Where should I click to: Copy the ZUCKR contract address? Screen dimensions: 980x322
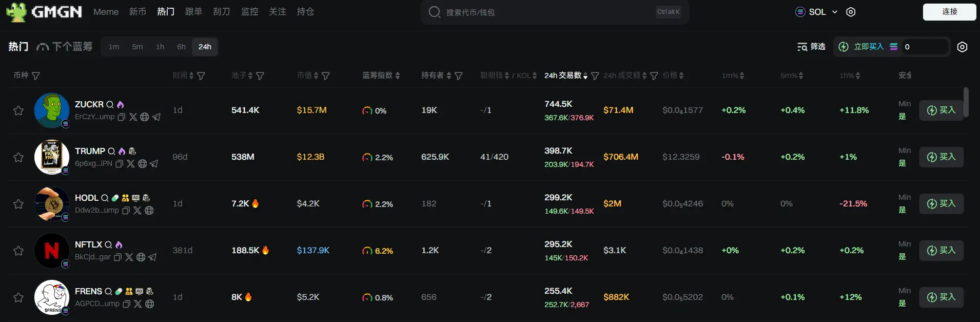(x=122, y=117)
